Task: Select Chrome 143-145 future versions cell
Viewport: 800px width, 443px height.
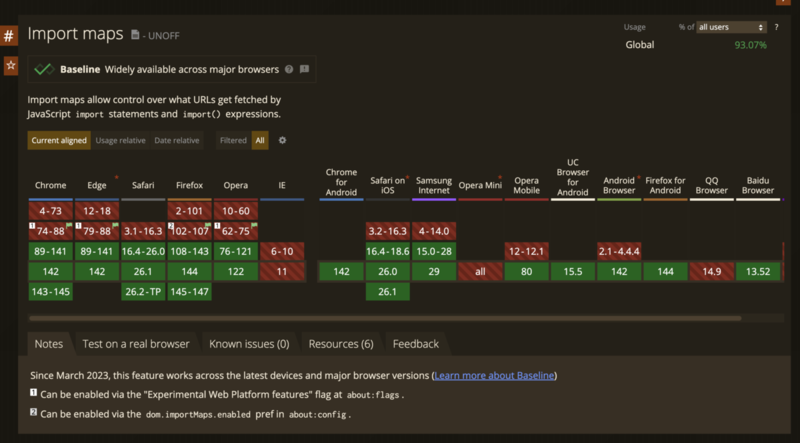Action: (51, 291)
